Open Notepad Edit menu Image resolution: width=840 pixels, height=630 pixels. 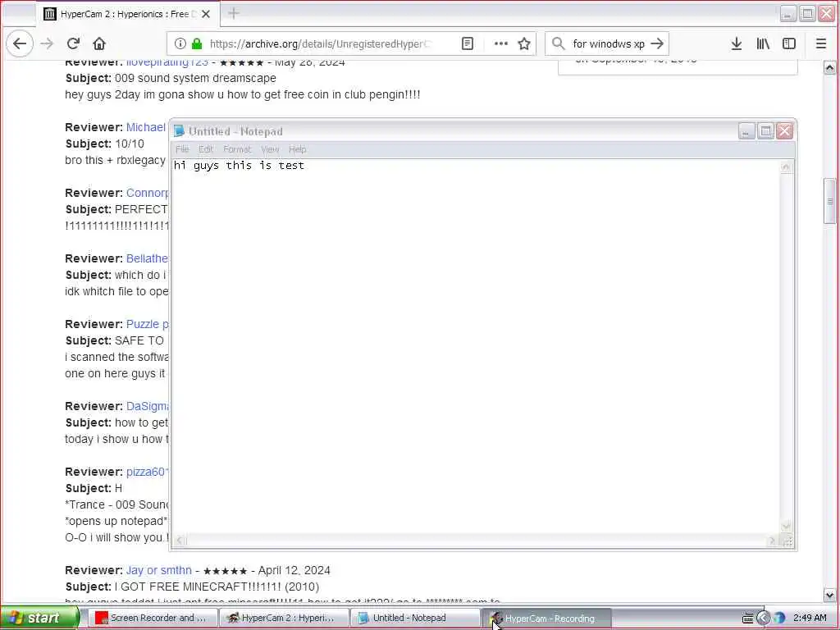pos(206,149)
